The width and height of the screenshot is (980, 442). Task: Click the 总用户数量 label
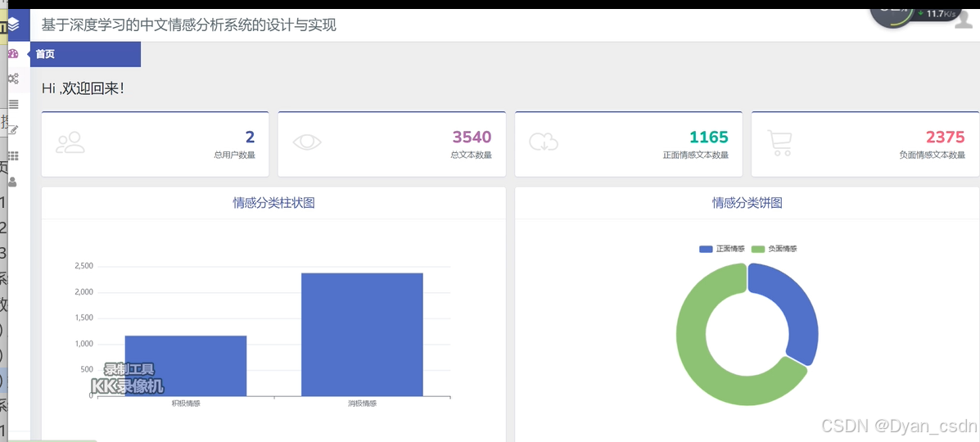click(x=234, y=155)
